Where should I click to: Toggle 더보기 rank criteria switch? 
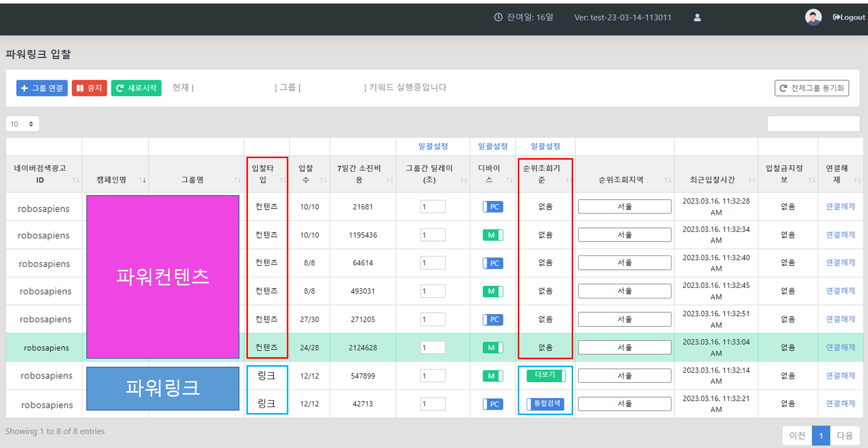[546, 375]
